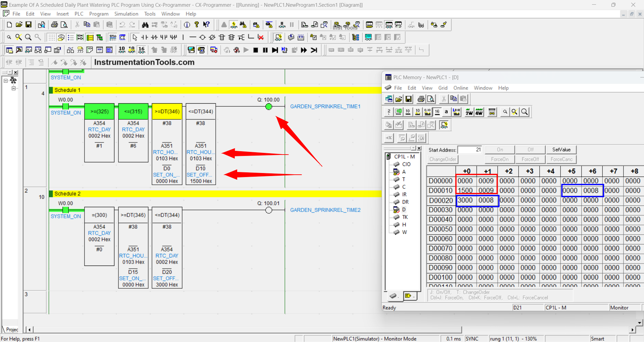Switch PLC Memory display to hexadecimal 16

pos(437,112)
